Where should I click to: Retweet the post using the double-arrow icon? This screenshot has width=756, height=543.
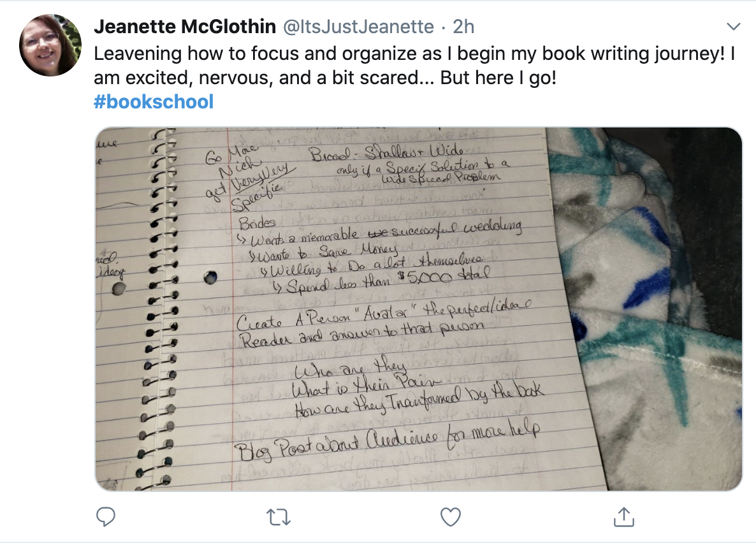point(278,518)
